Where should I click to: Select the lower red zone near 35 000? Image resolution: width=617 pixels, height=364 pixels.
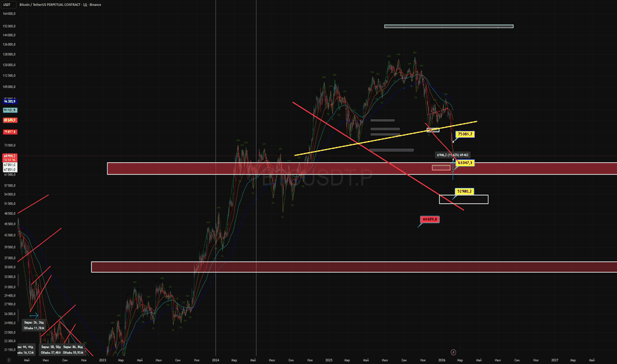click(354, 267)
